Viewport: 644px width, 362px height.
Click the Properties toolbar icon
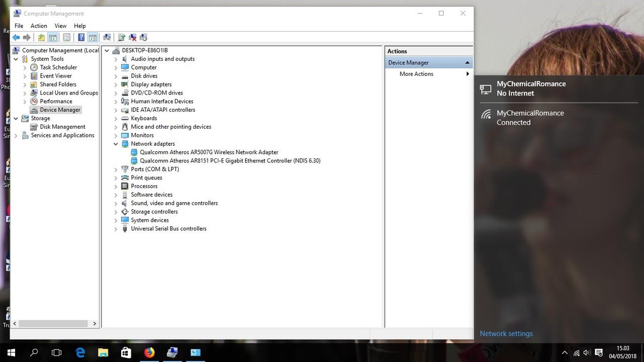[66, 37]
